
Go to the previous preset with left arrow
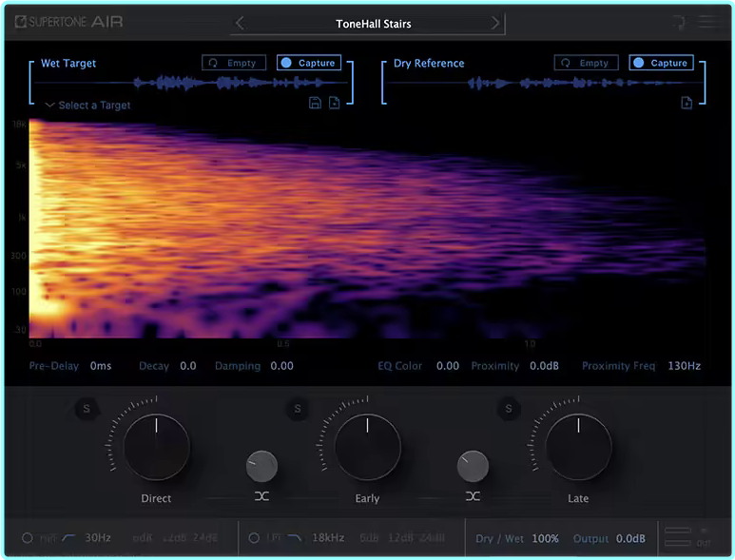tap(240, 23)
